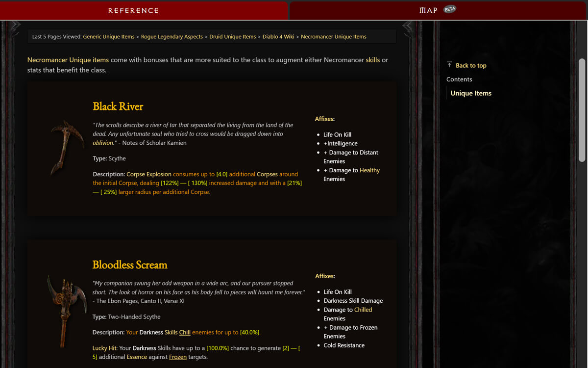Click Last 5 Pages Viewed label
Viewport: 588px width, 368px height.
tap(57, 37)
